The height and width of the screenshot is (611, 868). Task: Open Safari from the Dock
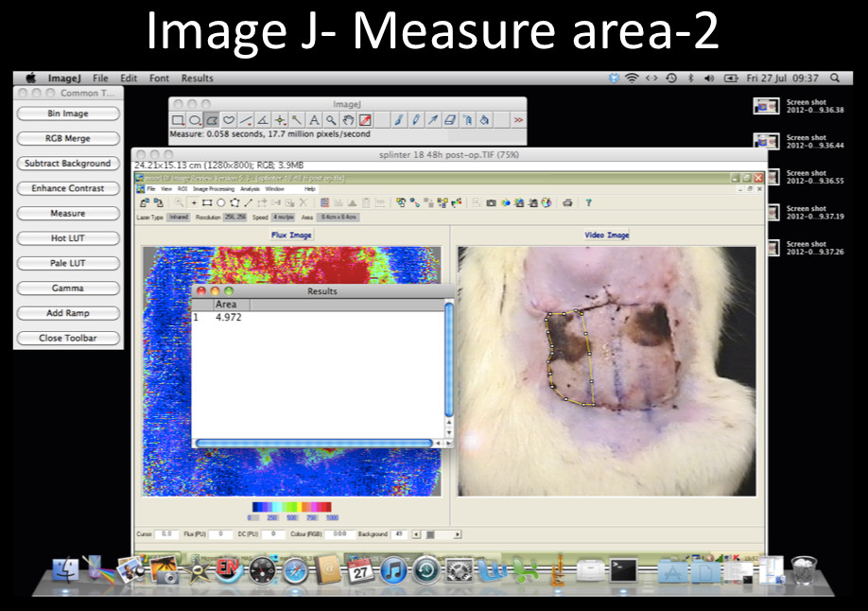[x=296, y=570]
